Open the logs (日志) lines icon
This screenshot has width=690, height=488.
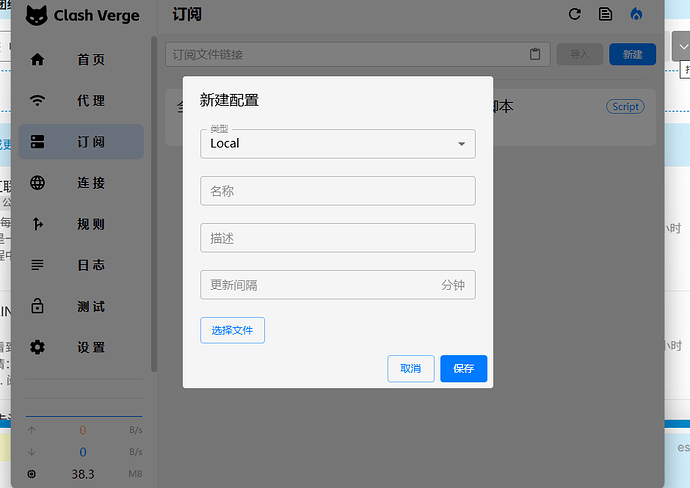(x=37, y=265)
